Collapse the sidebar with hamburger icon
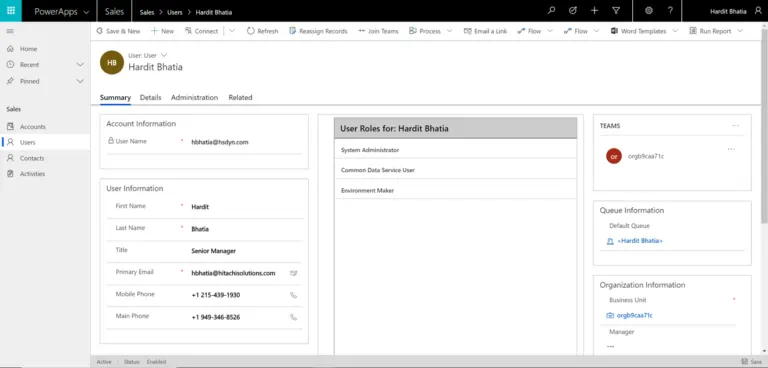The width and height of the screenshot is (768, 368). pyautogui.click(x=10, y=31)
